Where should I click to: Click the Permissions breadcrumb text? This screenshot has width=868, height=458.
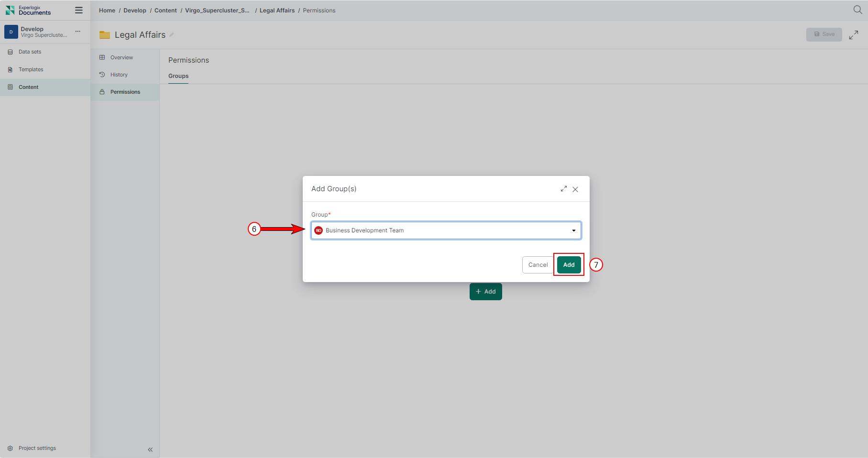point(319,11)
